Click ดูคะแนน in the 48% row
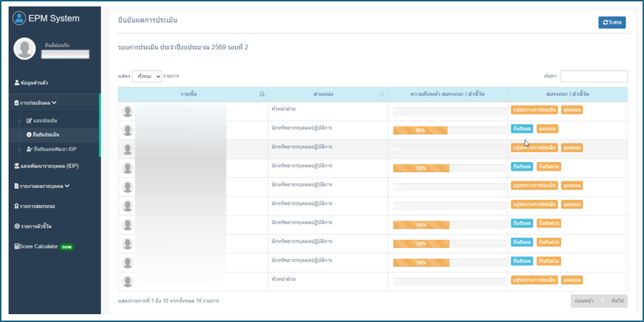644x322 pixels. click(x=548, y=129)
